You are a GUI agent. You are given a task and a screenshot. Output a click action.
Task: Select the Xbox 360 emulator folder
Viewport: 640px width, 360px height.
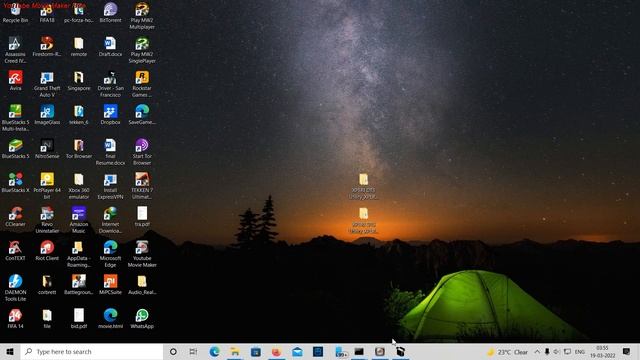point(79,186)
